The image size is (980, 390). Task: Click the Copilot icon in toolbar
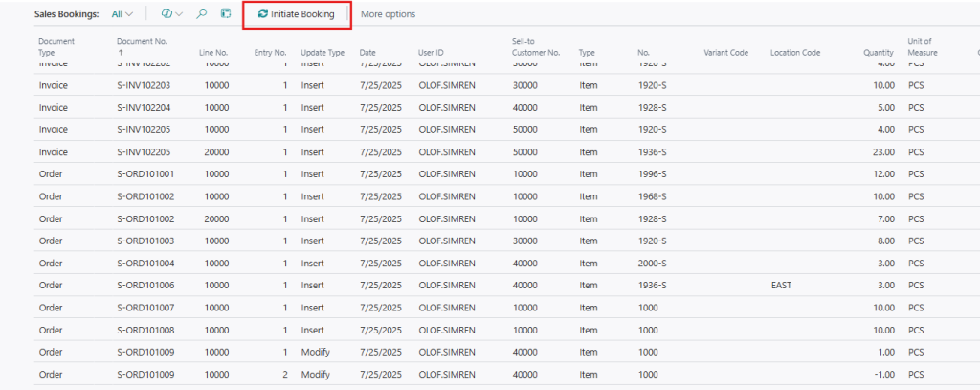[x=167, y=14]
